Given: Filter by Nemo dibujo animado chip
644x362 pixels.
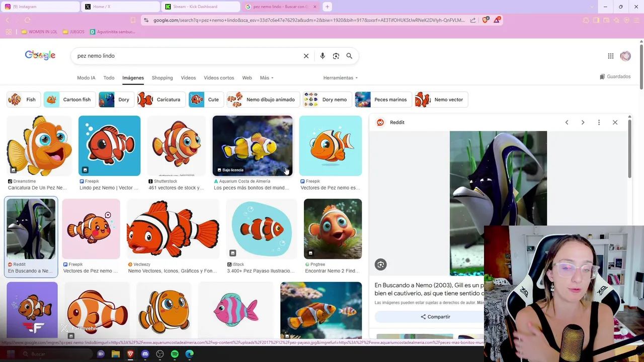Looking at the screenshot, I should pos(263,100).
